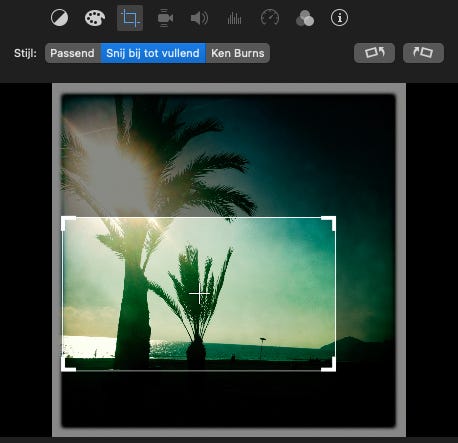
Task: Open the color balance tool
Action: (x=59, y=18)
